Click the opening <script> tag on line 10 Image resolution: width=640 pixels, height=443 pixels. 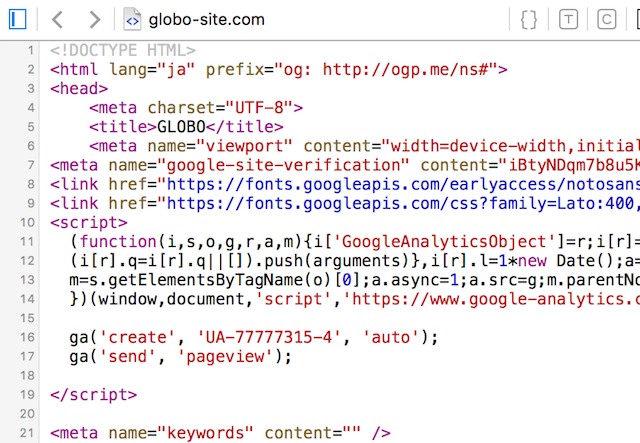tap(89, 223)
